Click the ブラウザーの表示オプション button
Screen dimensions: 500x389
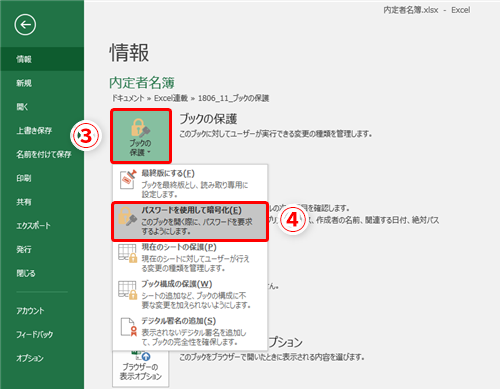tap(141, 368)
